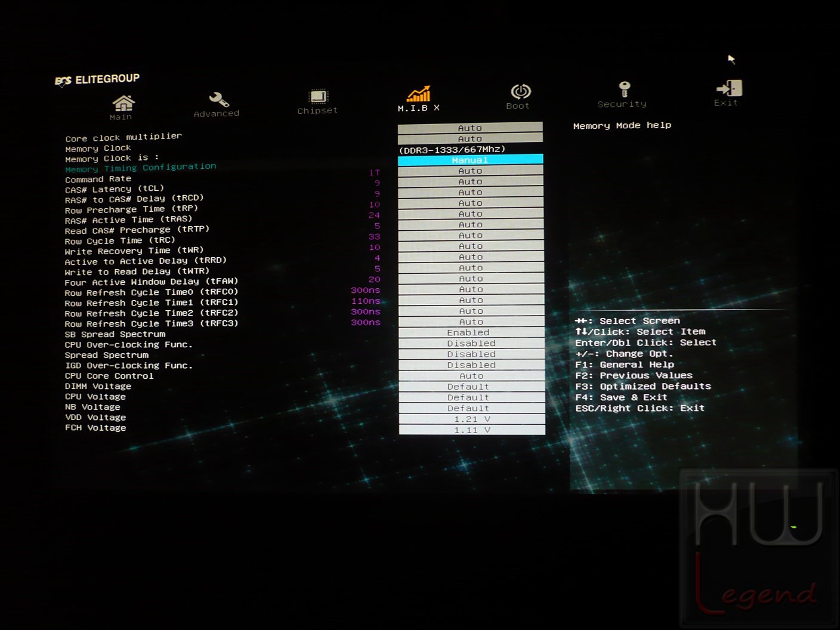Toggle IGD Over-clocking Func. Disabled value
Image resolution: width=840 pixels, height=630 pixels.
471,365
